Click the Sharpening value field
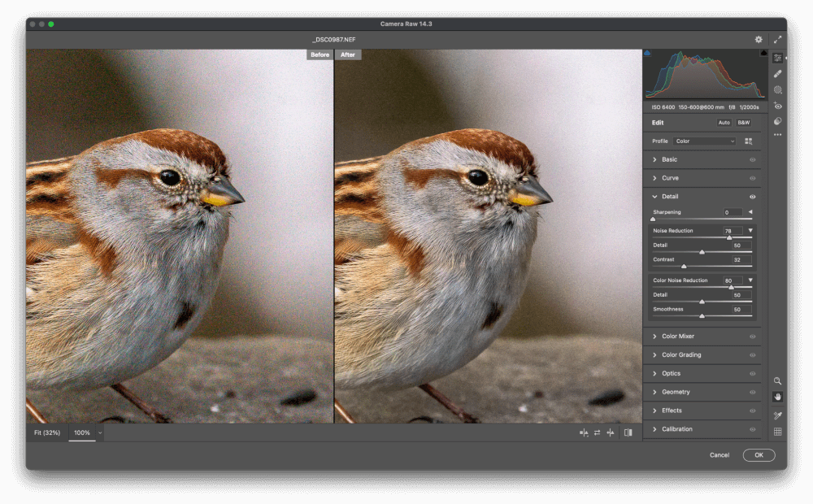Viewport: 813px width, 504px height. (733, 212)
